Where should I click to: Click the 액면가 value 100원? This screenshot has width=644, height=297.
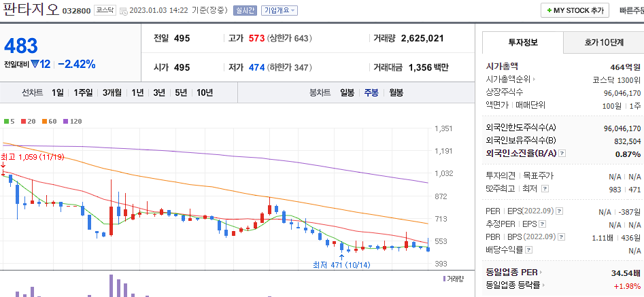click(612, 106)
